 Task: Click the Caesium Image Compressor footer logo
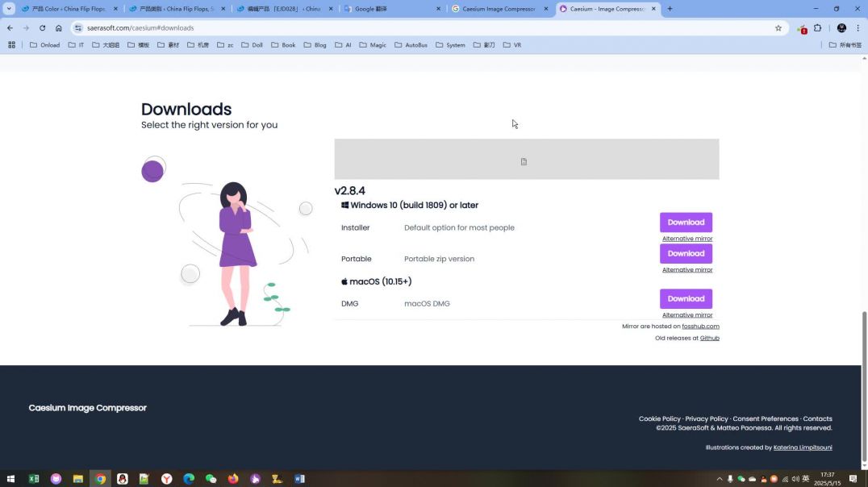coord(87,408)
